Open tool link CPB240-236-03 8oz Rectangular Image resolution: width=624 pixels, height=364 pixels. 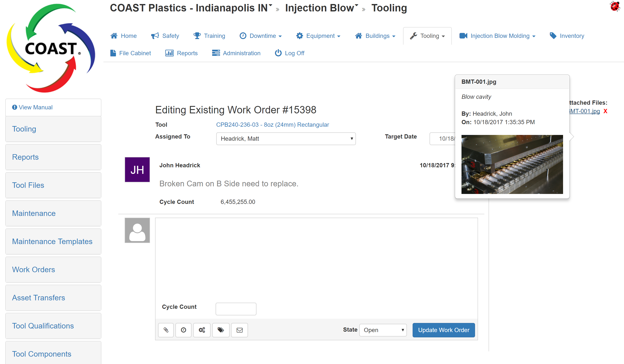coord(272,124)
